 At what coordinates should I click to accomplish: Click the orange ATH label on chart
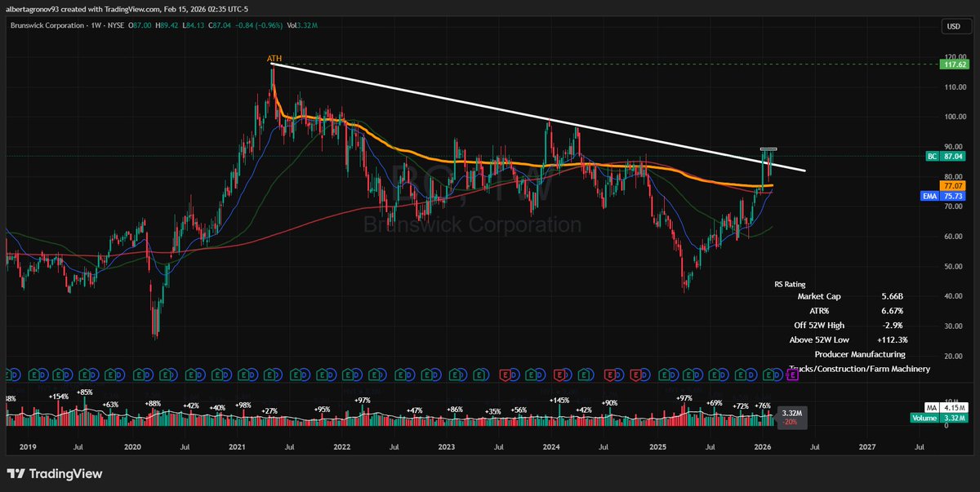pyautogui.click(x=274, y=58)
